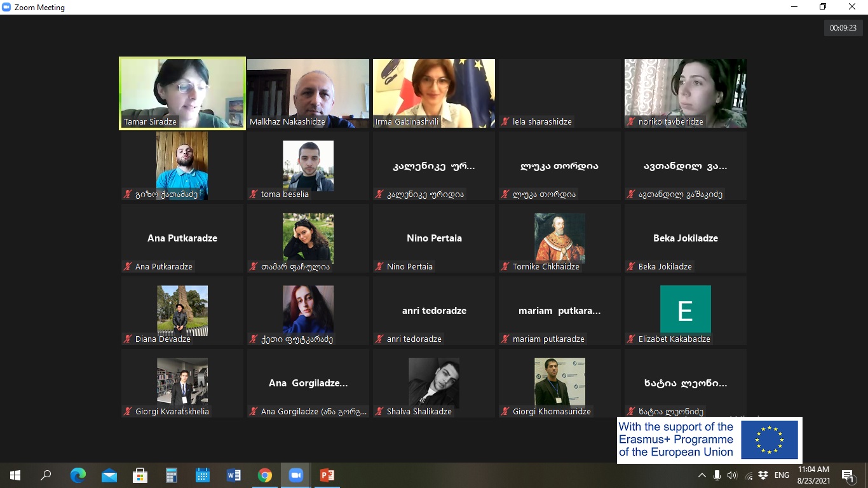Switch to Word in the taskbar
The width and height of the screenshot is (868, 488).
234,475
